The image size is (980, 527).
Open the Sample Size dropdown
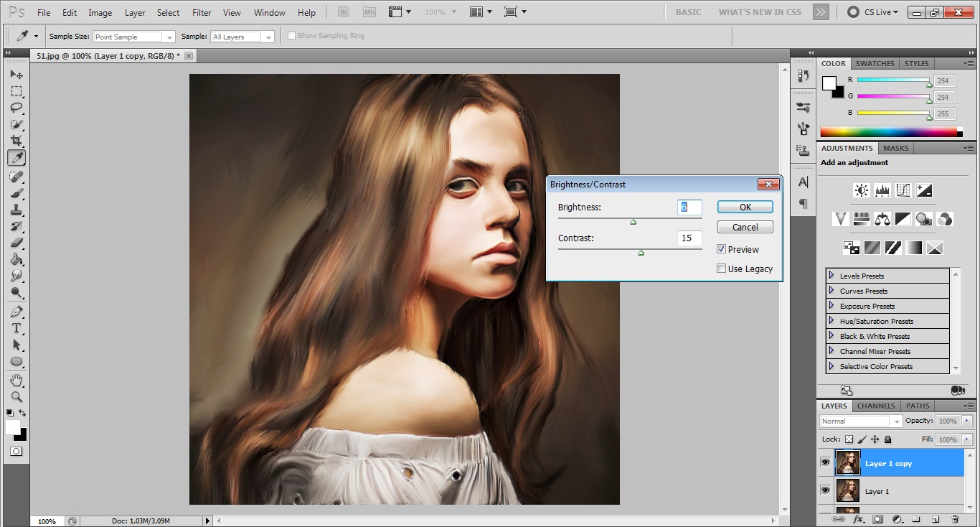tap(133, 37)
